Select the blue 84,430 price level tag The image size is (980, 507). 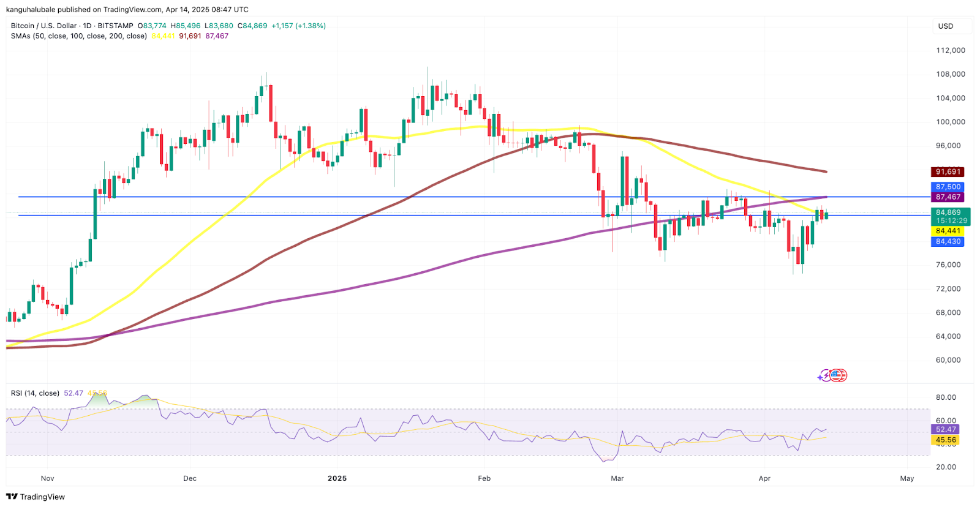click(x=948, y=242)
